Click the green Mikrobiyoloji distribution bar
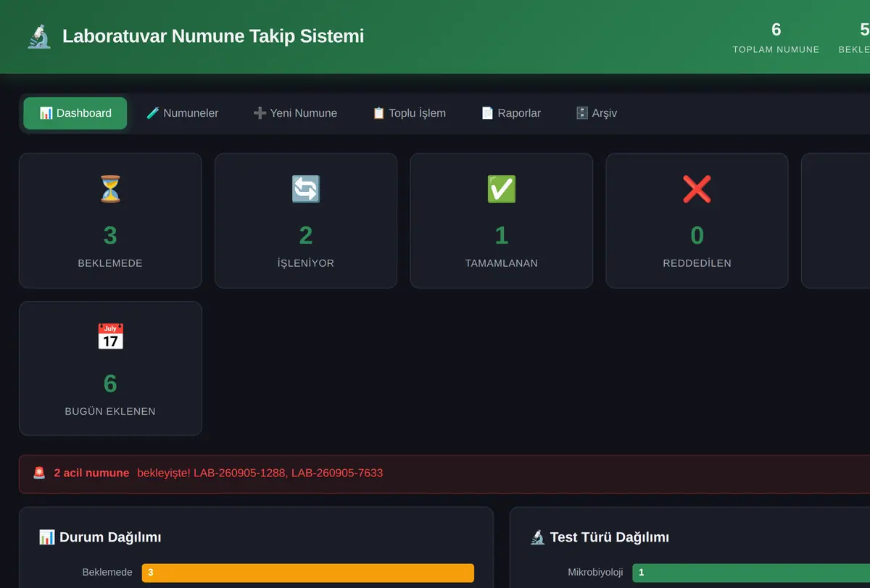The width and height of the screenshot is (870, 588). pyautogui.click(x=751, y=573)
